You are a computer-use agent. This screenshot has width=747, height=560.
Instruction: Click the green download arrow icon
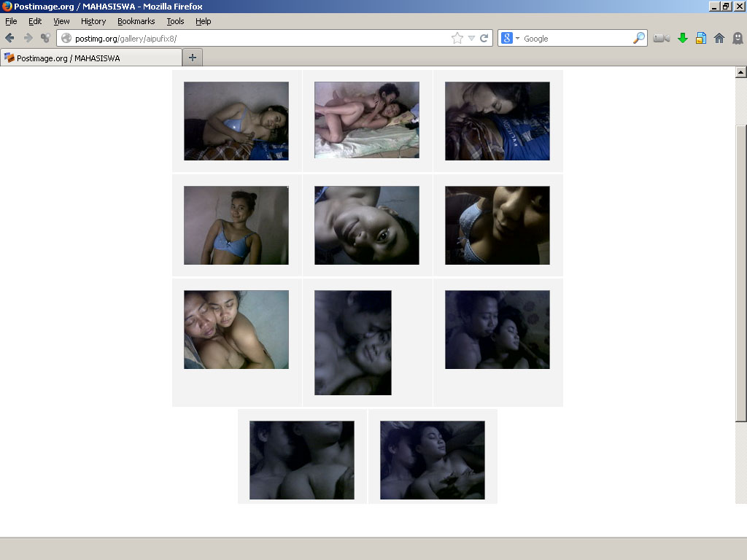tap(683, 38)
